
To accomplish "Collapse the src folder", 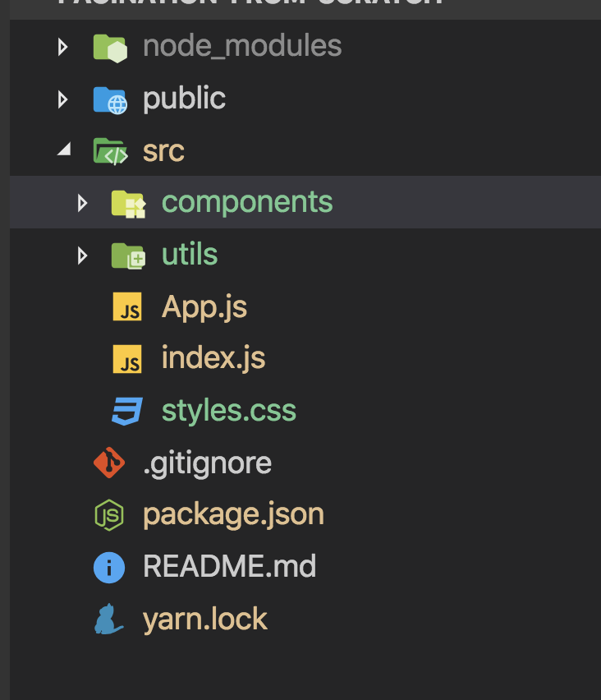I will (64, 150).
